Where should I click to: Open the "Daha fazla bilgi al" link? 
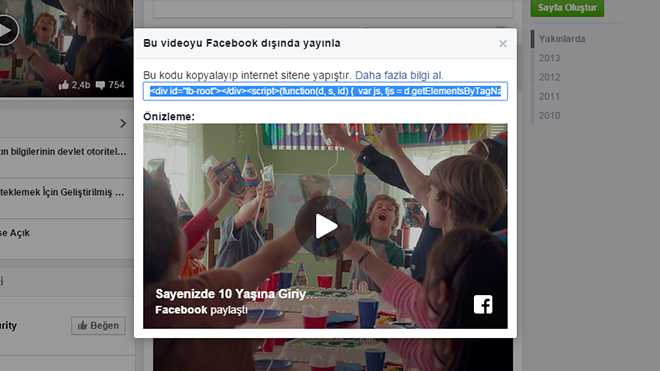pyautogui.click(x=399, y=75)
